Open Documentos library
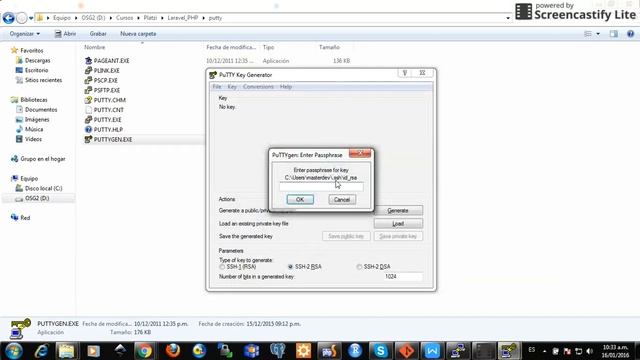Viewport: 640px width, 360px height. click(x=41, y=110)
